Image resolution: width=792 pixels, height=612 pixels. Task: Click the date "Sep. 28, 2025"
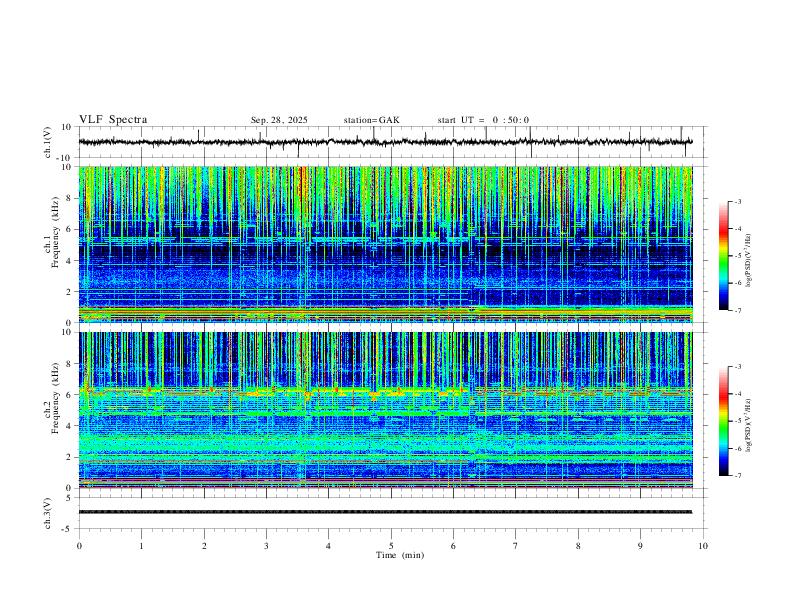pyautogui.click(x=279, y=120)
